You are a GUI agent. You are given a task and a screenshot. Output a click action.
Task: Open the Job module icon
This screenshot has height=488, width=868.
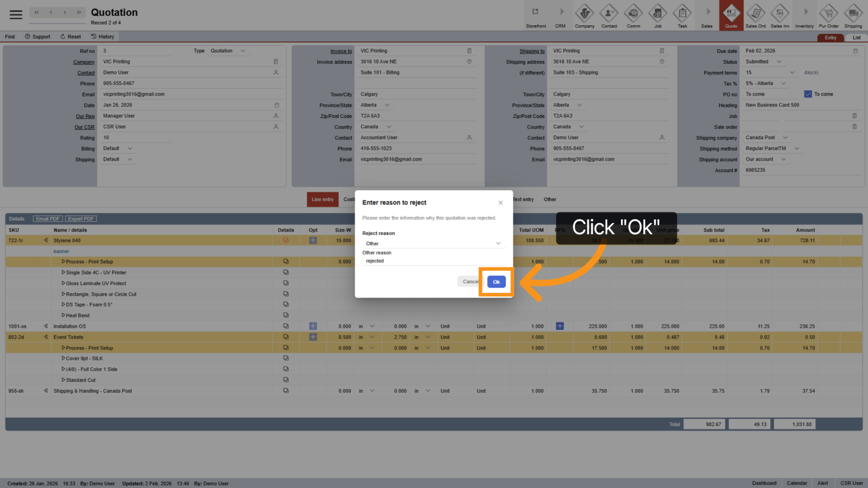point(658,15)
